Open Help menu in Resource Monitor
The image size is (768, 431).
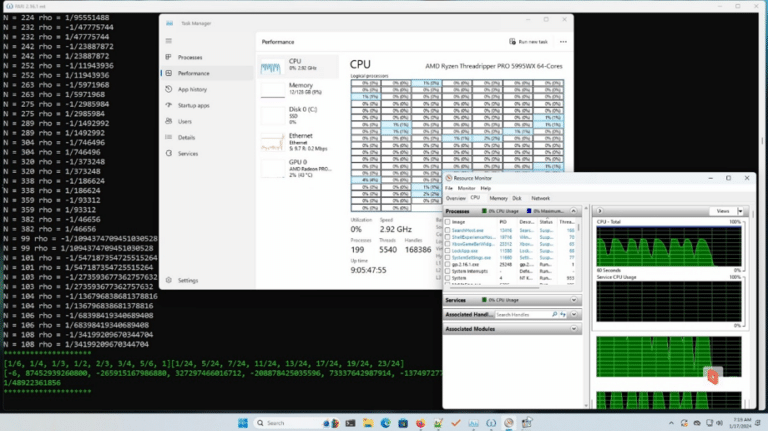click(x=485, y=188)
